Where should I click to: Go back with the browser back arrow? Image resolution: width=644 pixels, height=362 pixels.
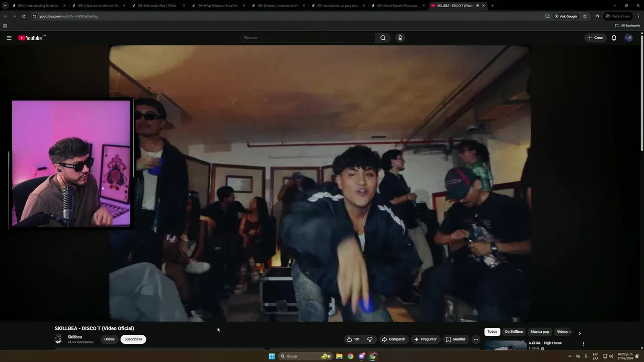pos(6,16)
